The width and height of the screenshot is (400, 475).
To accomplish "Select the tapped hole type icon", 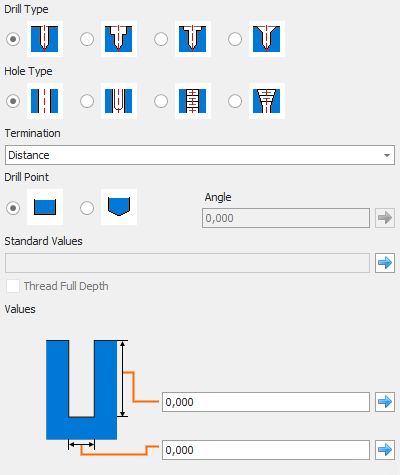I will pyautogui.click(x=193, y=101).
